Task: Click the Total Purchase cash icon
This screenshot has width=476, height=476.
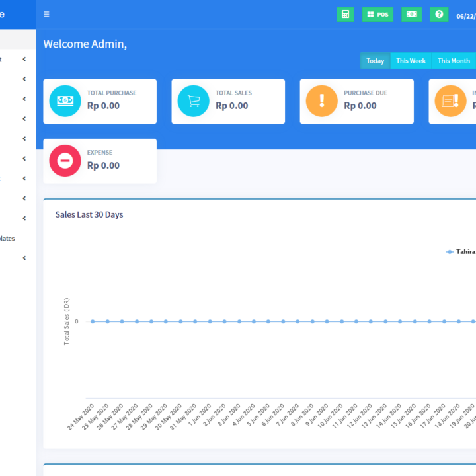Action: (x=65, y=100)
